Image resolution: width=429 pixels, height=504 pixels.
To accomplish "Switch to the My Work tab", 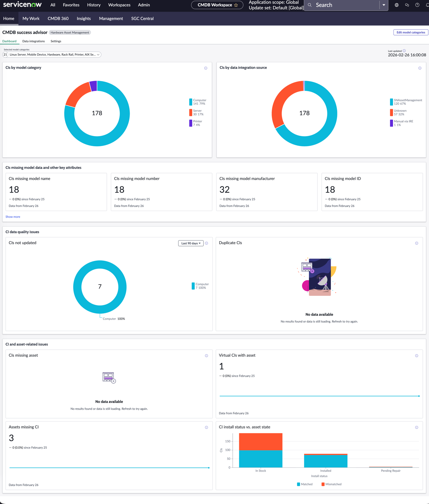I will point(31,18).
